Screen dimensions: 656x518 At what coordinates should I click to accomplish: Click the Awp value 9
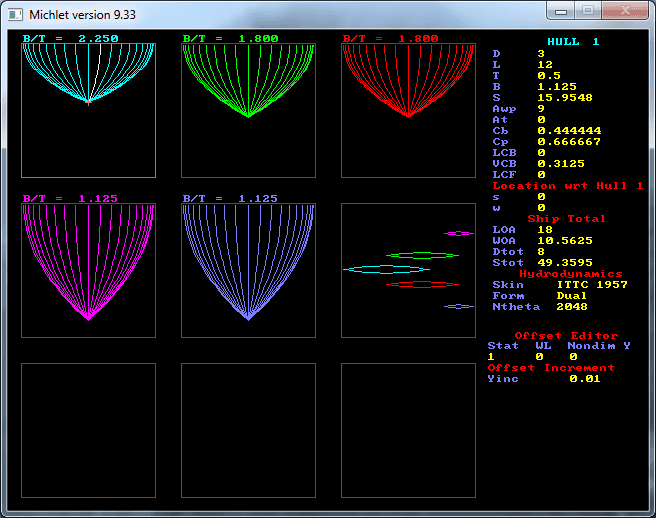tap(541, 108)
